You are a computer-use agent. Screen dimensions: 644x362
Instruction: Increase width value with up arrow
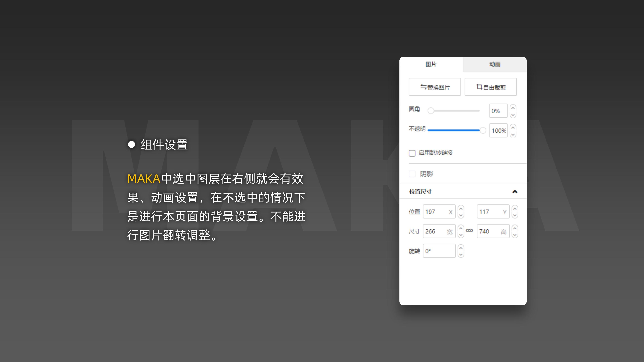coord(461,228)
